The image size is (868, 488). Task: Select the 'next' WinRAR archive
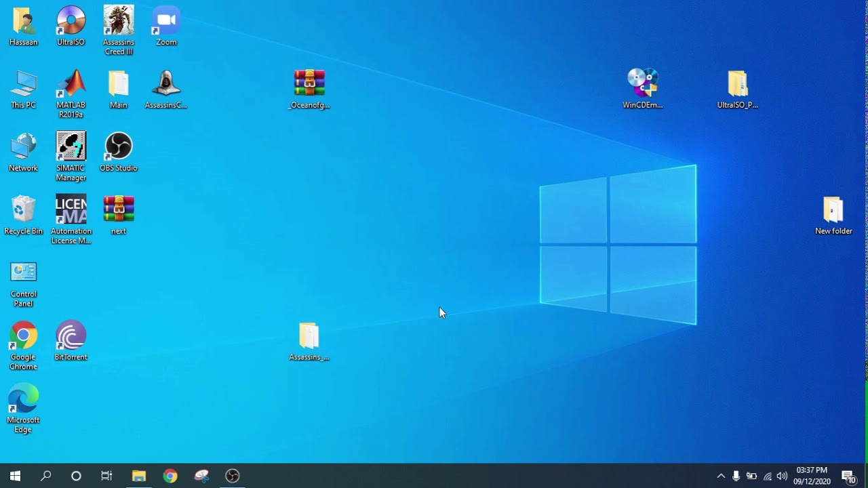click(119, 216)
